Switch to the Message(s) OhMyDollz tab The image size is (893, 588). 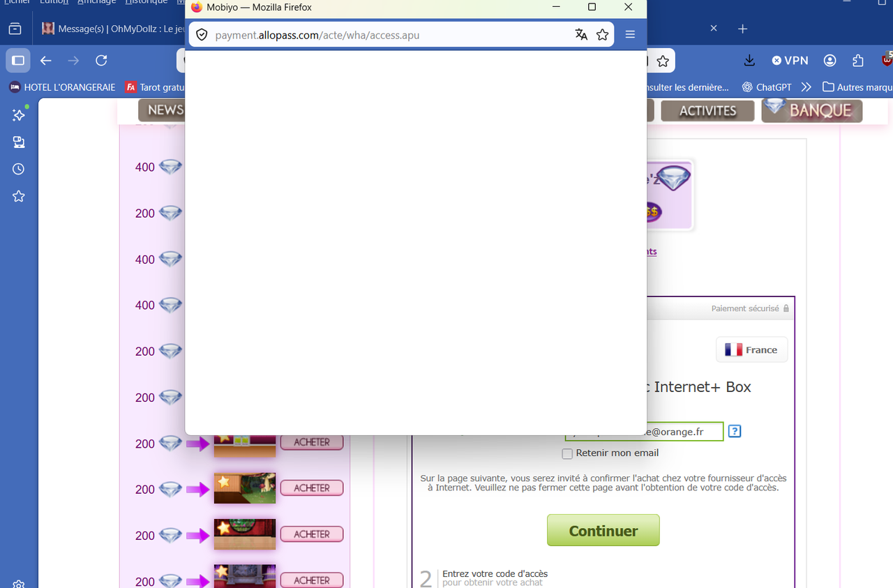click(x=112, y=29)
